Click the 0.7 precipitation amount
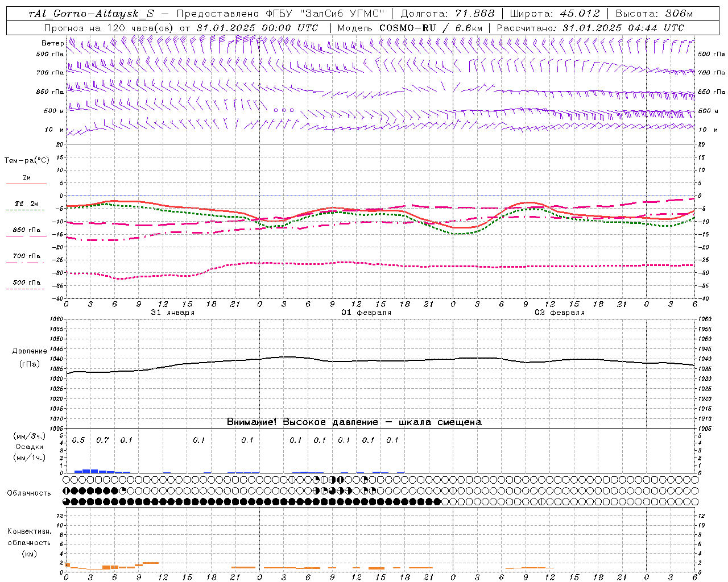The height and width of the screenshot is (582, 728). click(x=102, y=440)
